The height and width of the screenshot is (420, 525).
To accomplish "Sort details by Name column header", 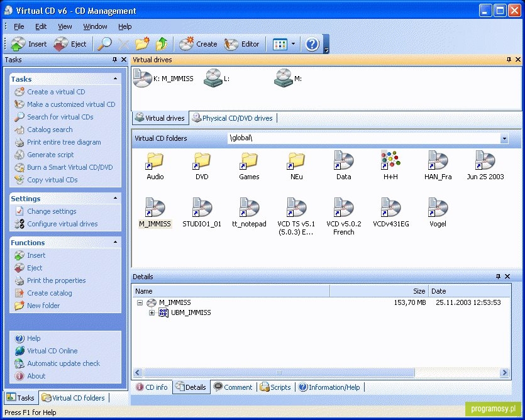I will coord(231,291).
